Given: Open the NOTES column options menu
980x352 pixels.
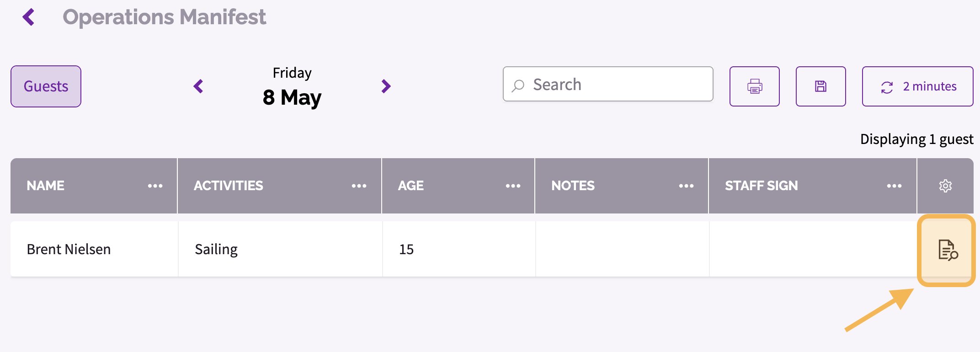Looking at the screenshot, I should 686,186.
